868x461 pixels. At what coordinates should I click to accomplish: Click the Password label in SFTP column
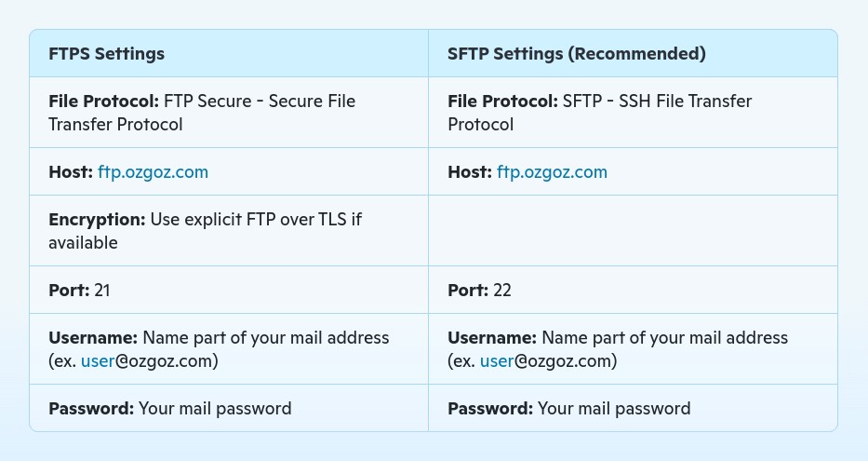click(x=490, y=409)
